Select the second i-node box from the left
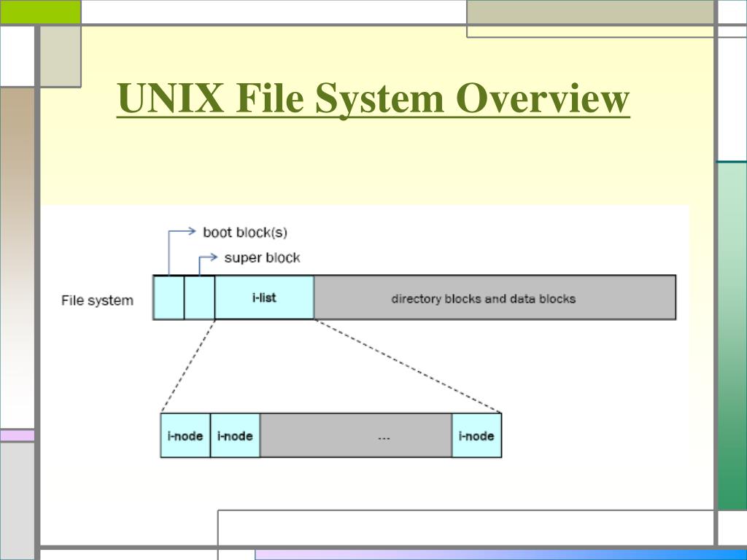747x560 pixels. click(x=235, y=435)
